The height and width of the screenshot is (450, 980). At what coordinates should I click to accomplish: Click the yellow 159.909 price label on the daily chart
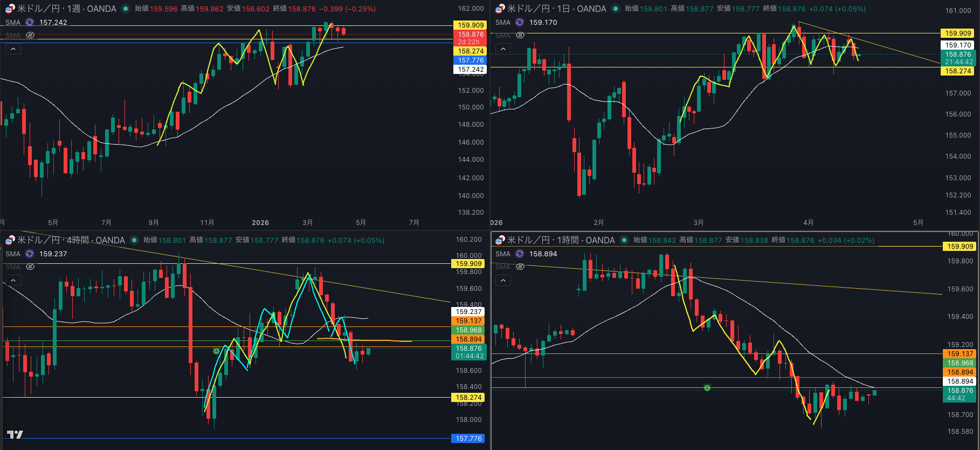(958, 33)
